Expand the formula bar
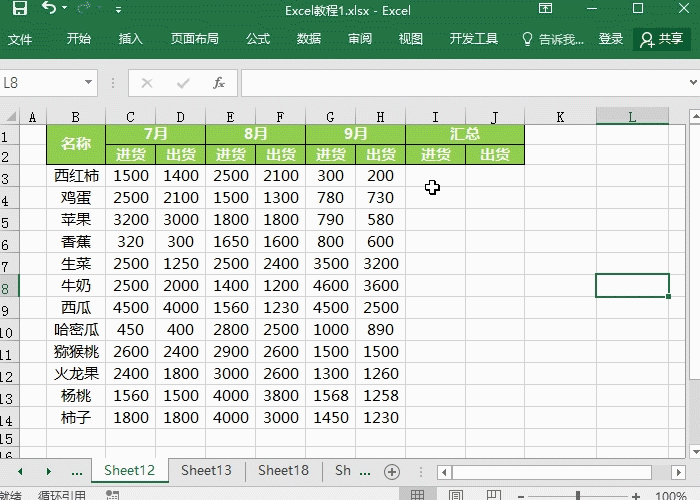This screenshot has height=500, width=700. (688, 83)
